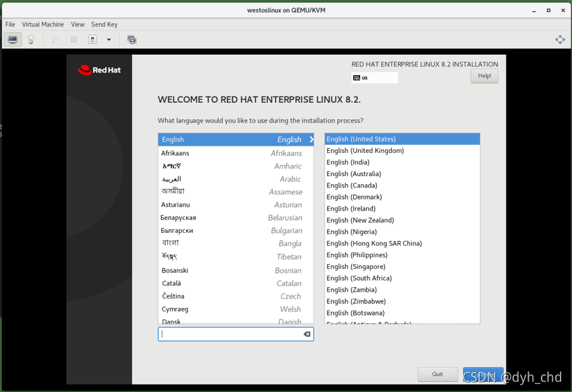Choose English (Ireland) locale
Image resolution: width=572 pixels, height=392 pixels.
click(402, 209)
